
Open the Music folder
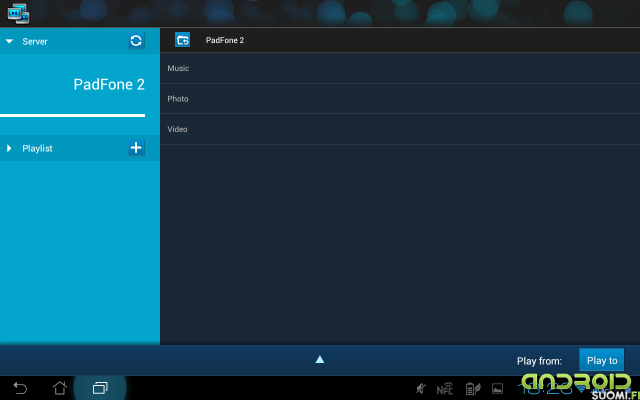pyautogui.click(x=400, y=68)
